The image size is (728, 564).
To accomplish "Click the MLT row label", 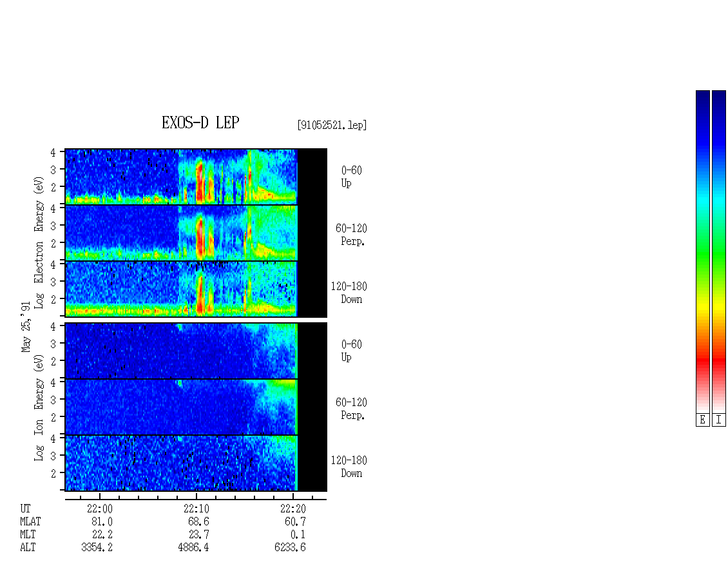I will (28, 535).
